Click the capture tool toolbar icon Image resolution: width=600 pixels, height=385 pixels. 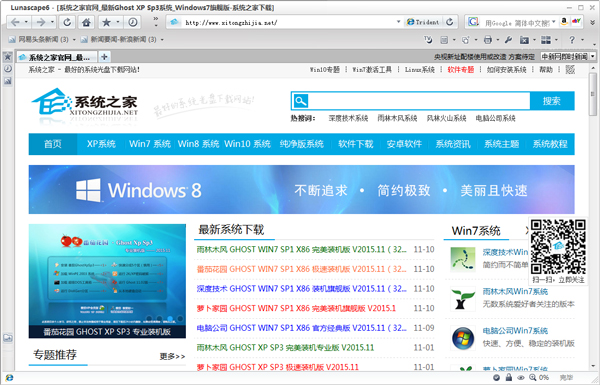[465, 39]
